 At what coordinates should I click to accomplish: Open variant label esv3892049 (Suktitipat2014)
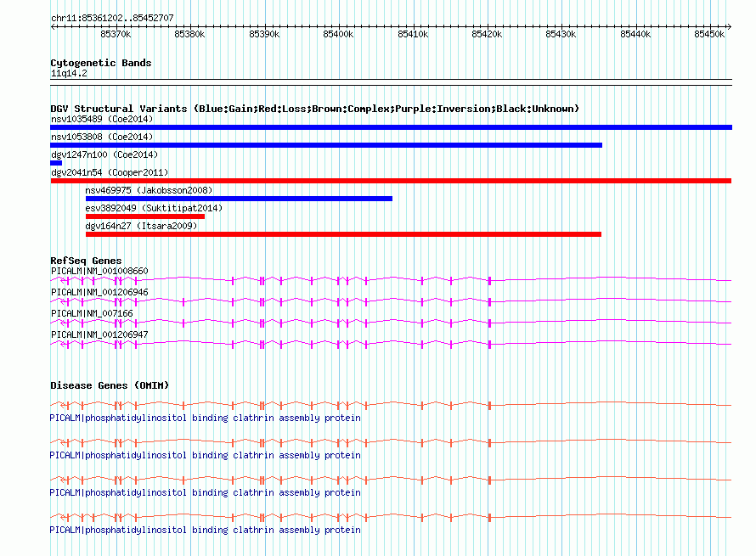pos(154,208)
